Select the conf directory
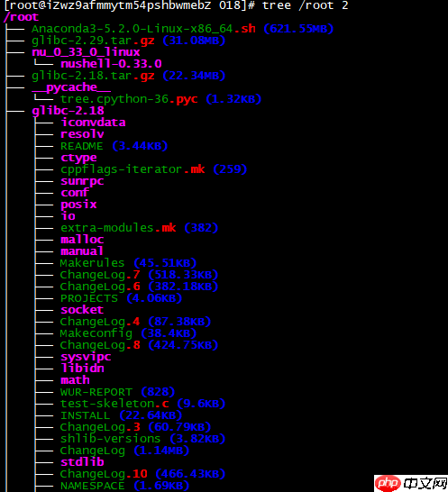This screenshot has width=448, height=492. pos(75,193)
